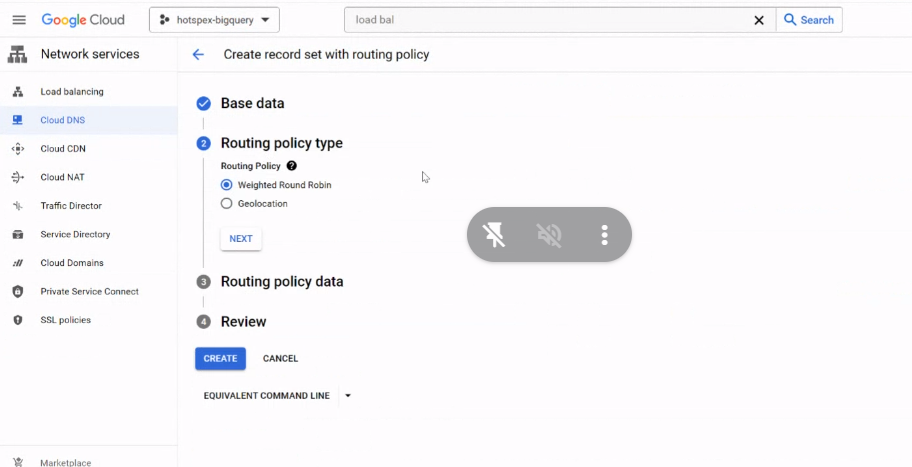The image size is (912, 467).
Task: Click the Marketplace cart icon in the sidebar
Action: tap(18, 462)
